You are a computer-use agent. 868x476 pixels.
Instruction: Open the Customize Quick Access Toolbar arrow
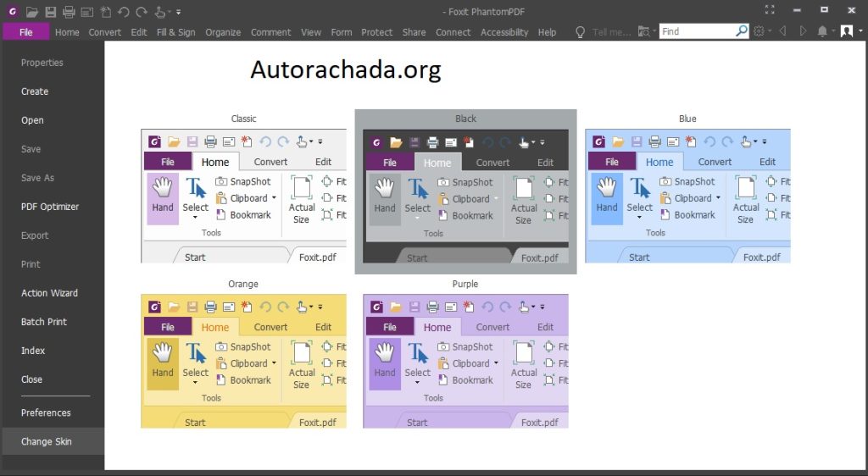[x=178, y=12]
